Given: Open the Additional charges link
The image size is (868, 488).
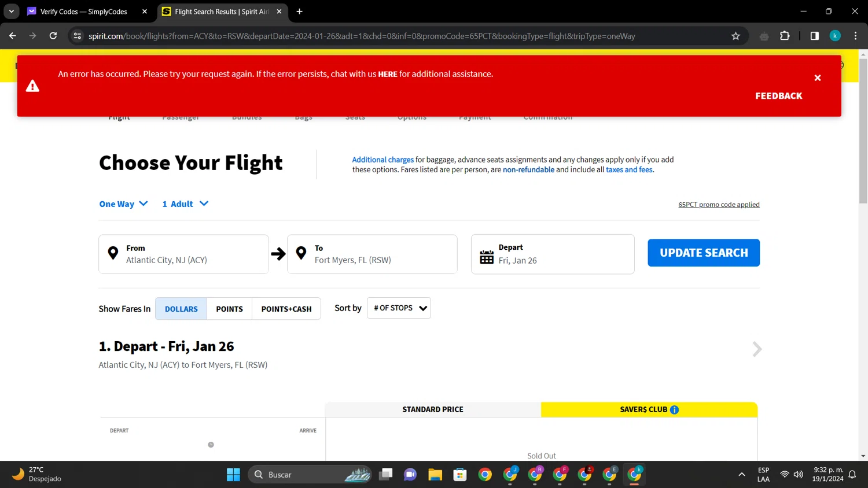Looking at the screenshot, I should (382, 160).
